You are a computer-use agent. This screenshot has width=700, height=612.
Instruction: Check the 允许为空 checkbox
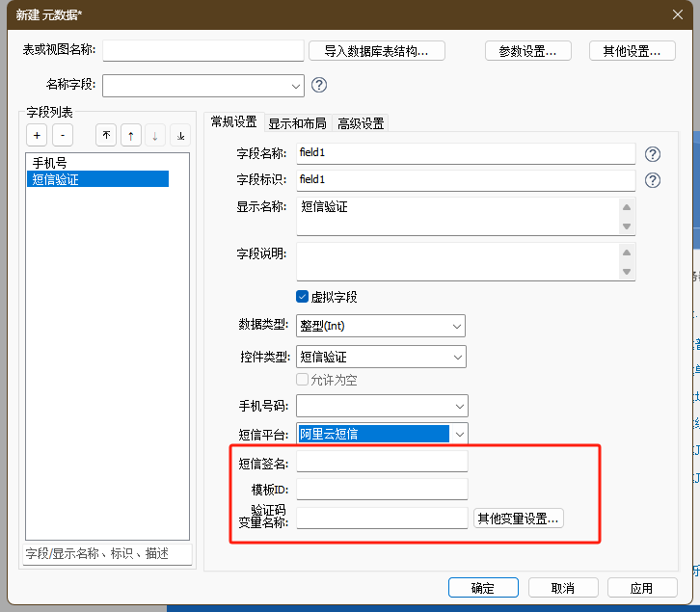coord(303,380)
